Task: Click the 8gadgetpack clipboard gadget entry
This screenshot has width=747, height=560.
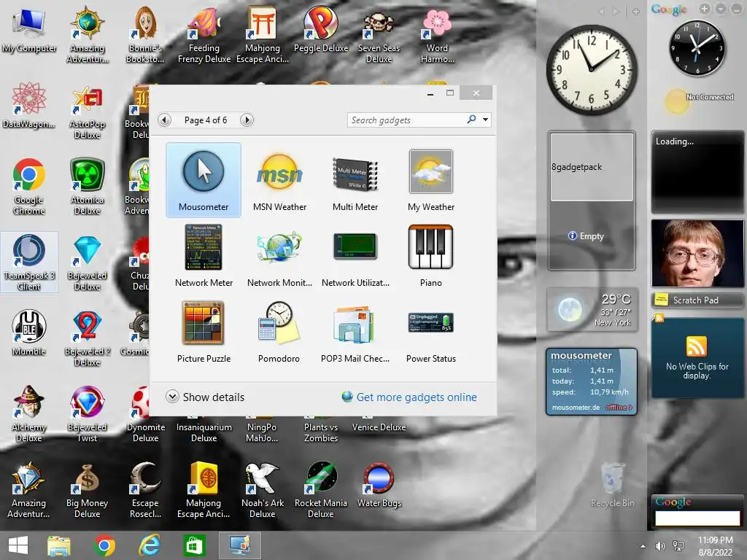Action: (591, 167)
